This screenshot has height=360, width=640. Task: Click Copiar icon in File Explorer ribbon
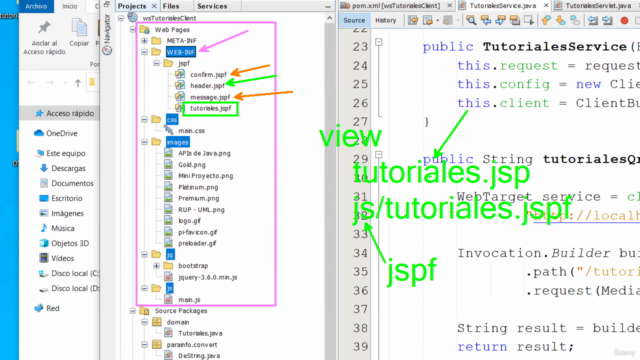(x=79, y=28)
